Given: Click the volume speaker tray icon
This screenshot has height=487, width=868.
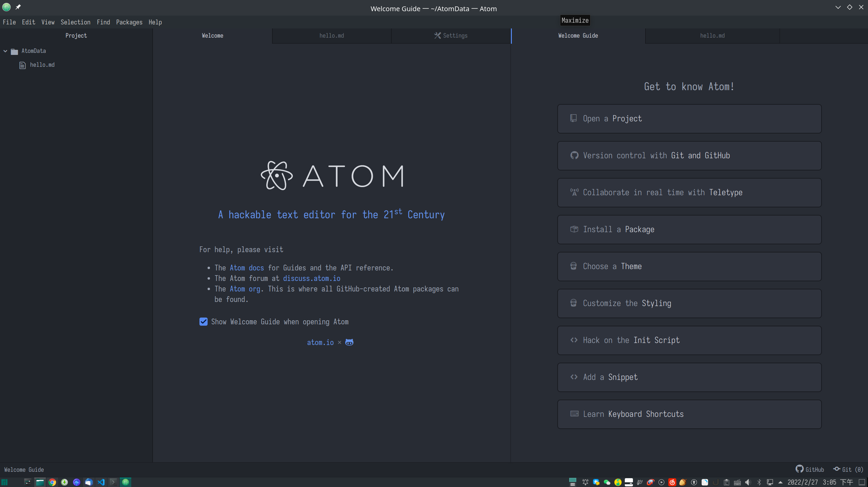Looking at the screenshot, I should pyautogui.click(x=748, y=482).
